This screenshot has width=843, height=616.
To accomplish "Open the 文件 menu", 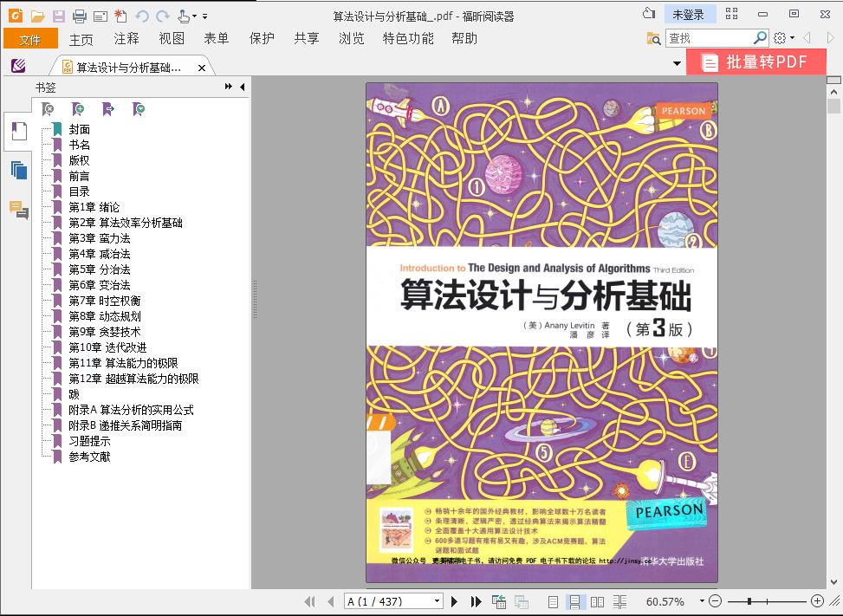I will tap(30, 39).
